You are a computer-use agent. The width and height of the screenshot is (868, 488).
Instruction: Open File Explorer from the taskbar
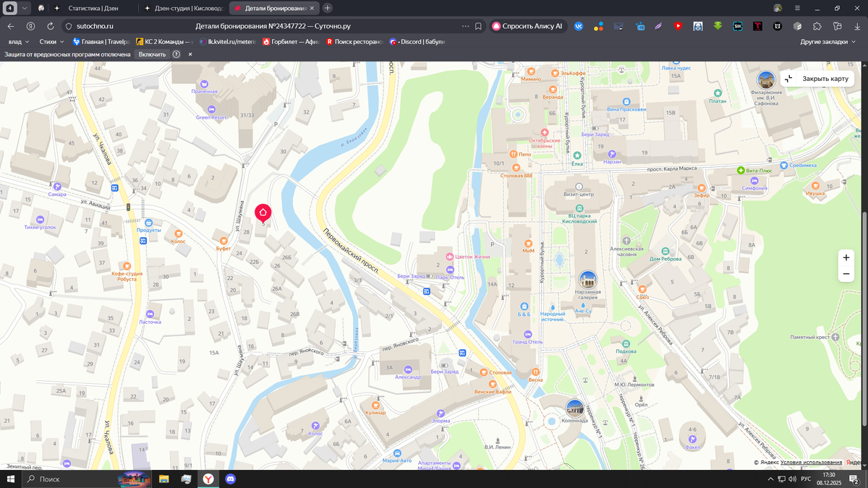(x=164, y=479)
